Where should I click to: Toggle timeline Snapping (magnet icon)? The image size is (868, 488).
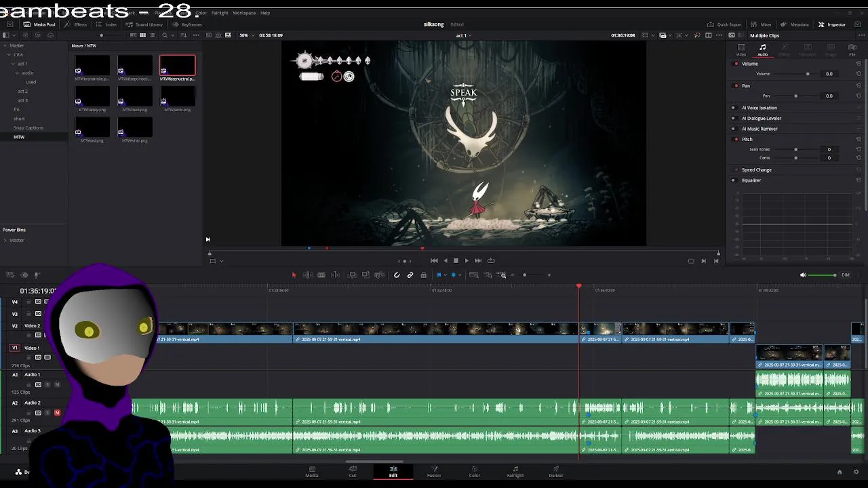pos(397,275)
